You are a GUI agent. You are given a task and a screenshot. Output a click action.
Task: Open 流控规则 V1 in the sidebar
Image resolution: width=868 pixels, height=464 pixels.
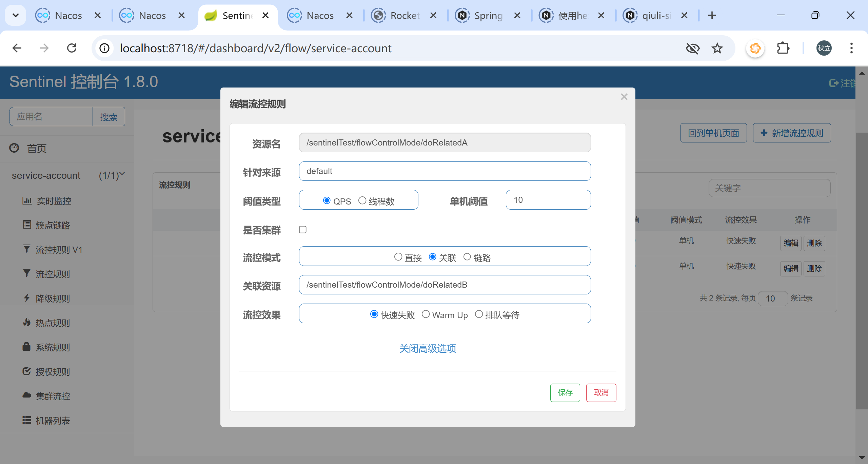click(59, 250)
